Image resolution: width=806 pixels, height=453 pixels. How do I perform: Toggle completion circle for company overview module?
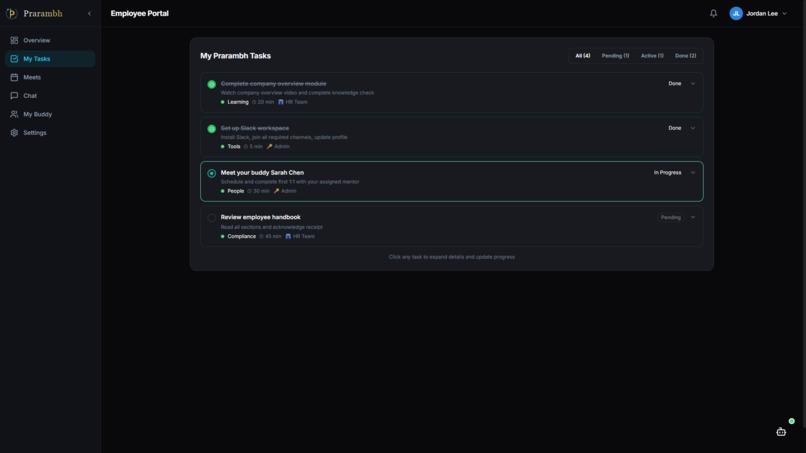211,84
